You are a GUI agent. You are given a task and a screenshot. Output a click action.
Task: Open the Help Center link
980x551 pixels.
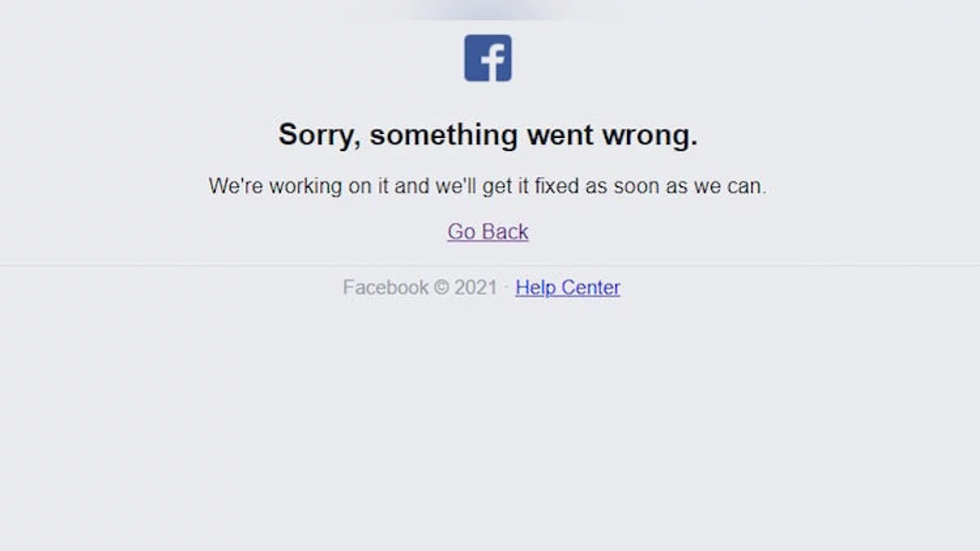point(568,287)
